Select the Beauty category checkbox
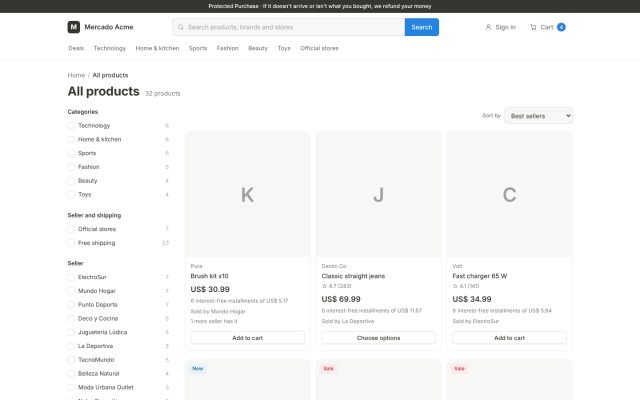 (71, 181)
